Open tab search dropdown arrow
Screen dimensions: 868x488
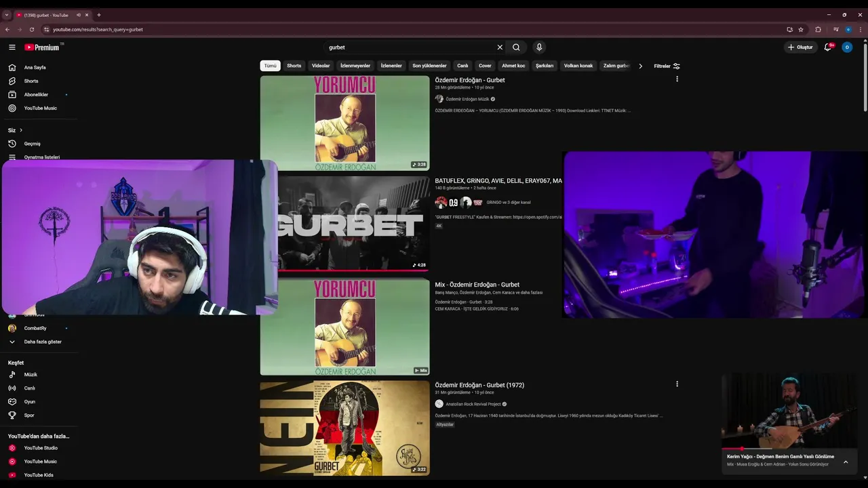click(7, 15)
